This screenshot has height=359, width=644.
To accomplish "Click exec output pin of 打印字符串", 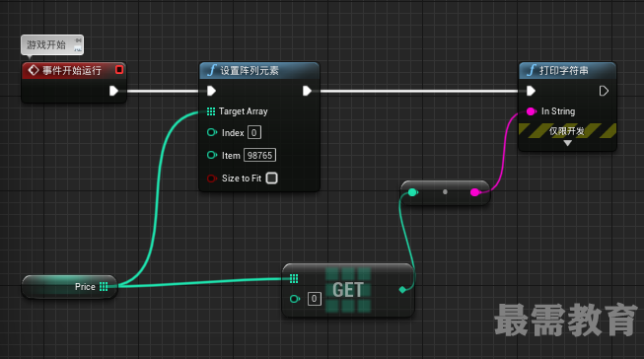I will click(604, 91).
